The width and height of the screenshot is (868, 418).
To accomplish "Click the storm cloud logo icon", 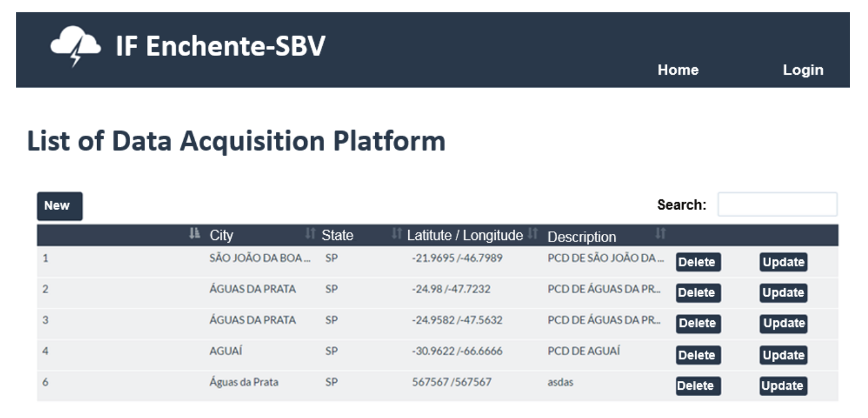I will click(x=75, y=45).
